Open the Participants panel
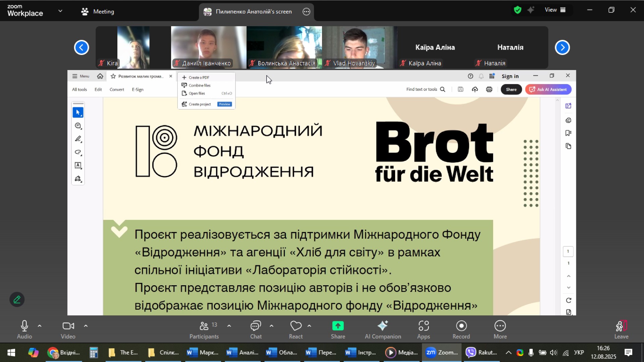 (204, 329)
